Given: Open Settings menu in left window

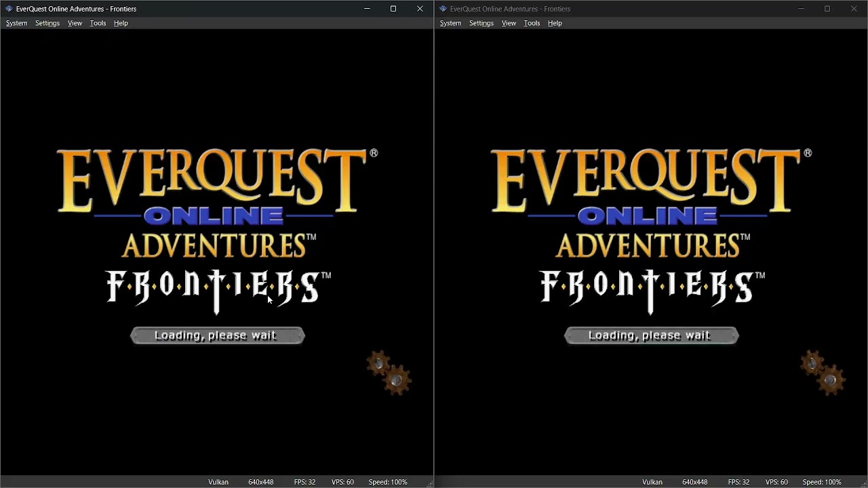Looking at the screenshot, I should [47, 23].
